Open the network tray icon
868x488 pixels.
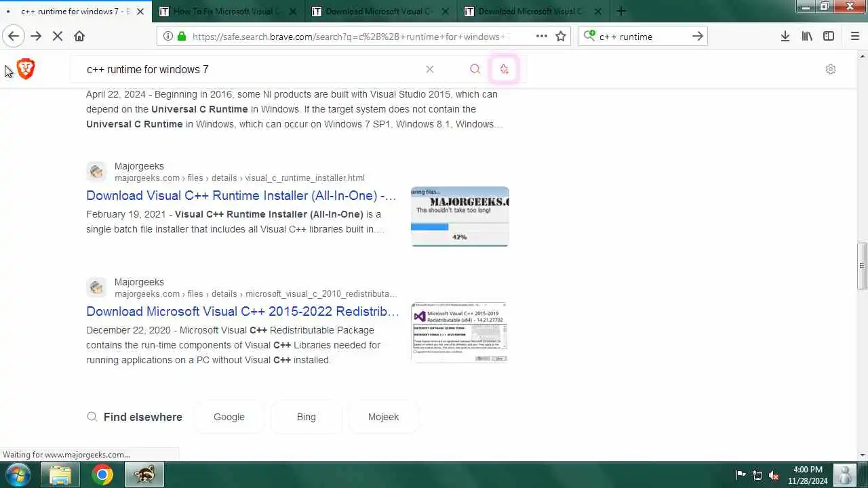[x=757, y=475]
